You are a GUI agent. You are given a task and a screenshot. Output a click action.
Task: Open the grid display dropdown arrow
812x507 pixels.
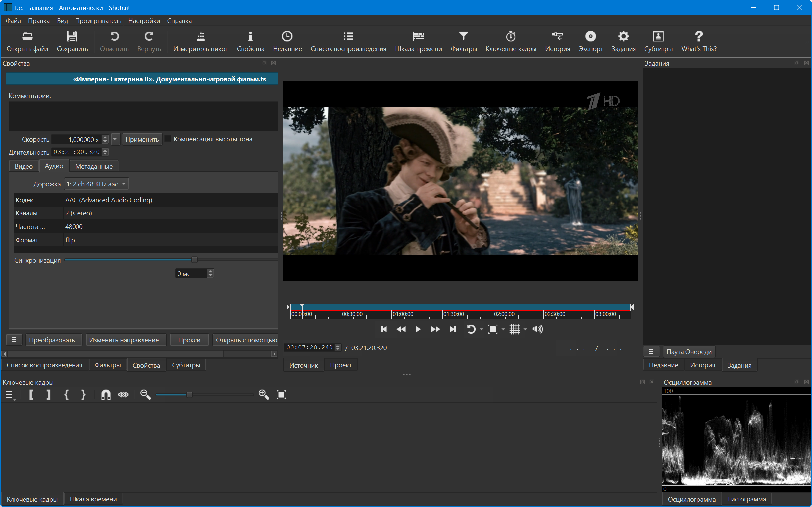point(526,329)
